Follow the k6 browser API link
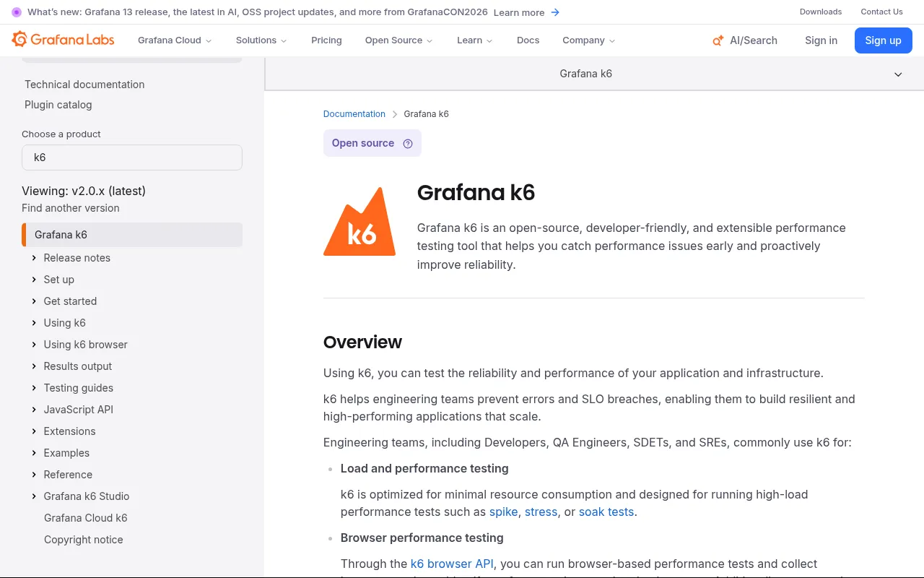 pyautogui.click(x=452, y=564)
